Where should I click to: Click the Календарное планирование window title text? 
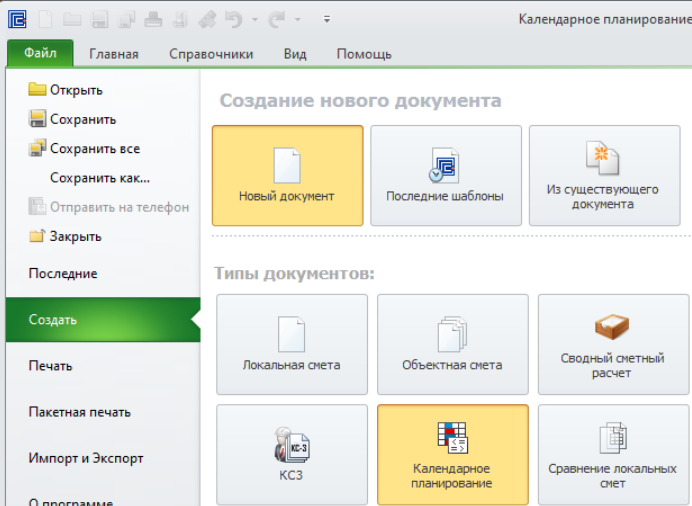[x=605, y=19]
